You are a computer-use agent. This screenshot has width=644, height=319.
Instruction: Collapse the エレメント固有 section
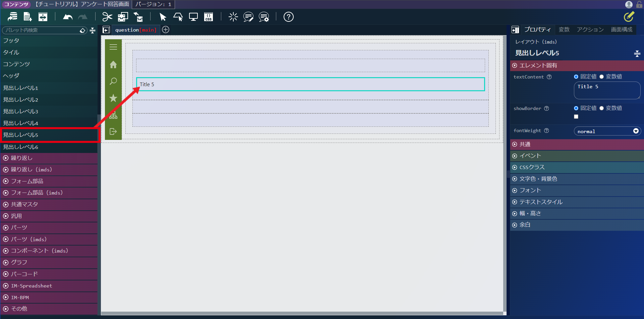pyautogui.click(x=577, y=65)
